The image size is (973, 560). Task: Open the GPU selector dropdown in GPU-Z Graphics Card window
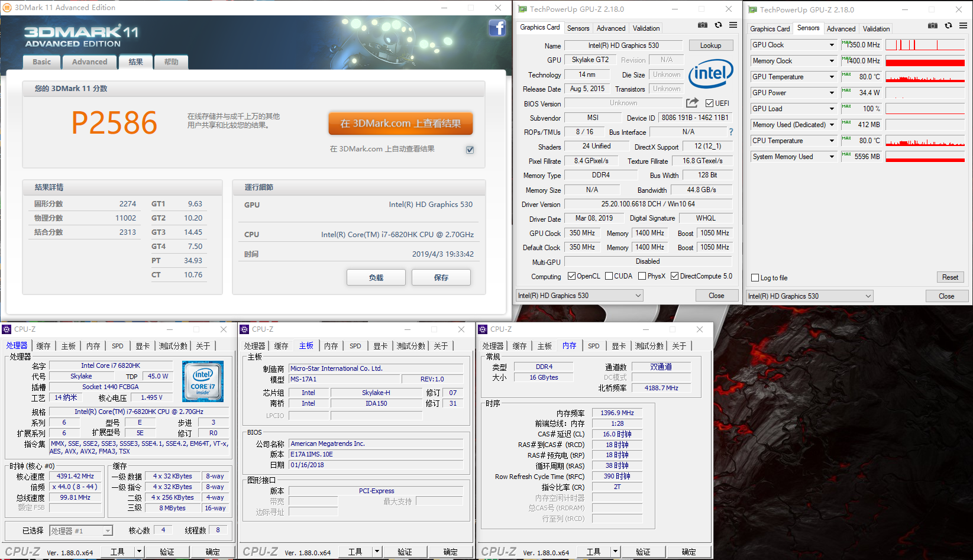(580, 296)
